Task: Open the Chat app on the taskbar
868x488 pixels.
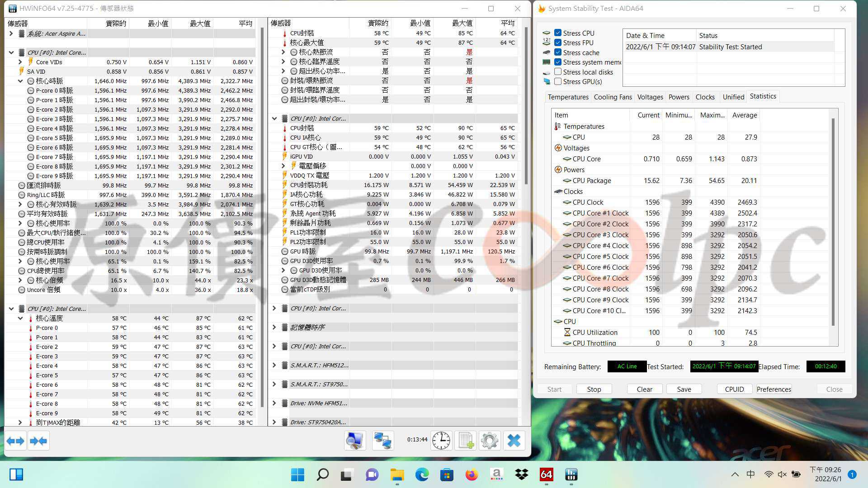Action: [x=372, y=474]
